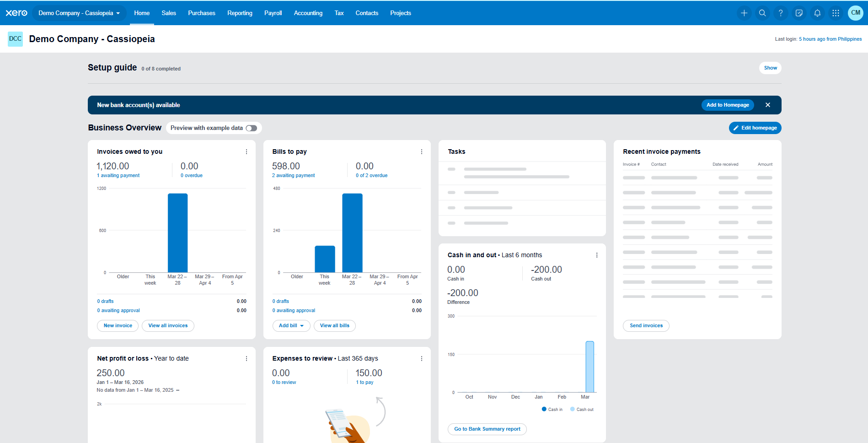Open 1 awaiting payment invoices link
This screenshot has width=868, height=443.
pos(118,175)
